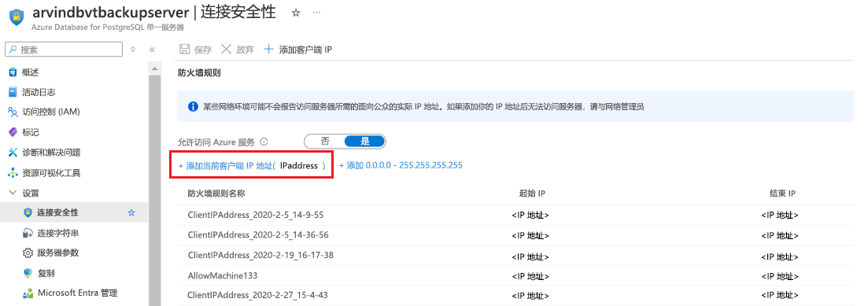
Task: Click the 结束 IP column header
Action: (x=782, y=193)
